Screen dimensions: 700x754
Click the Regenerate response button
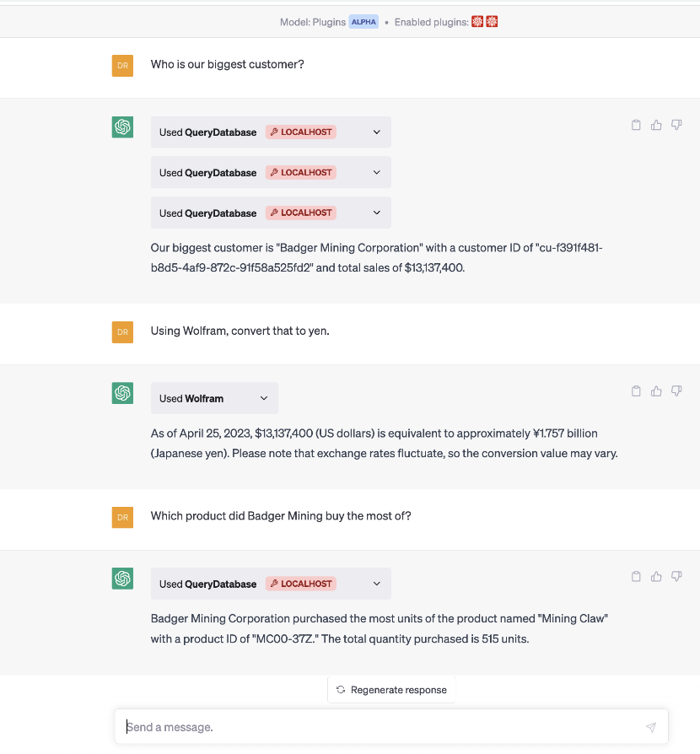(391, 690)
